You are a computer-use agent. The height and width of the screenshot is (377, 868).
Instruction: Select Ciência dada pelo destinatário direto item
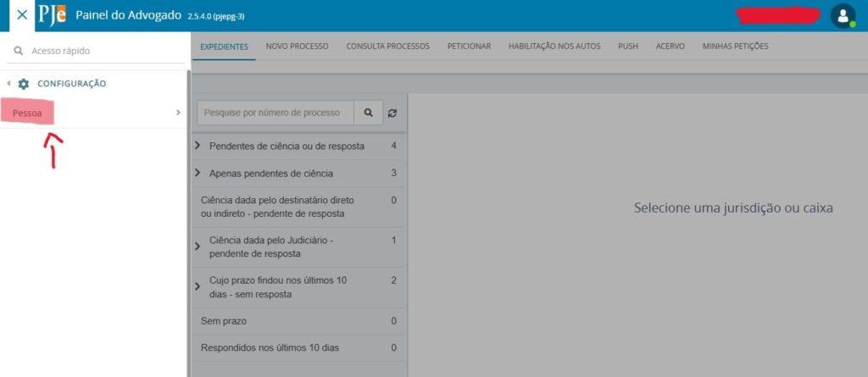(277, 207)
